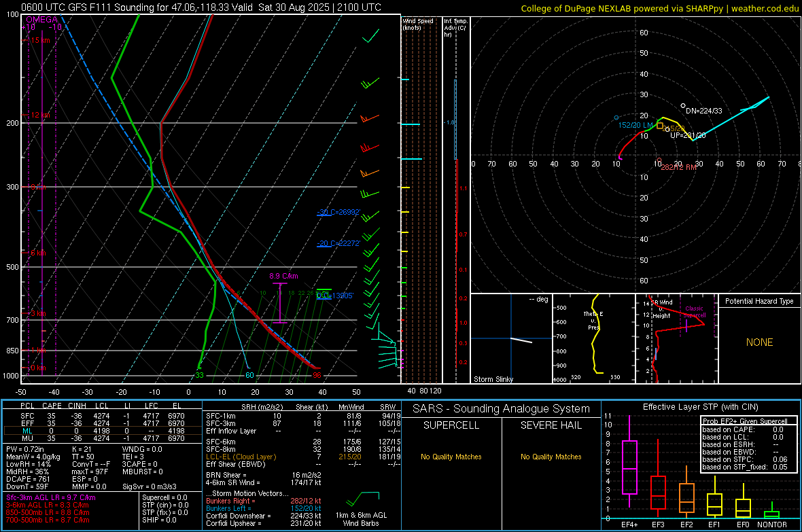This screenshot has height=532, width=802.
Task: Click the LCL-EL (Cloud Layer) row
Action: point(303,457)
